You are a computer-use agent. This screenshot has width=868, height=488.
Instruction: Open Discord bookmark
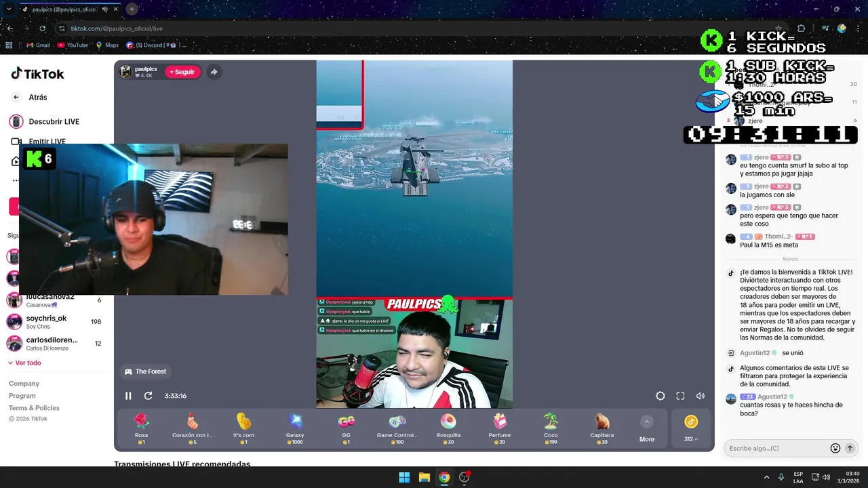tap(151, 45)
